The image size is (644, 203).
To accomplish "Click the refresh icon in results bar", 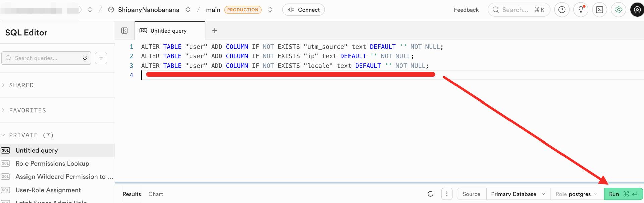I will click(430, 194).
